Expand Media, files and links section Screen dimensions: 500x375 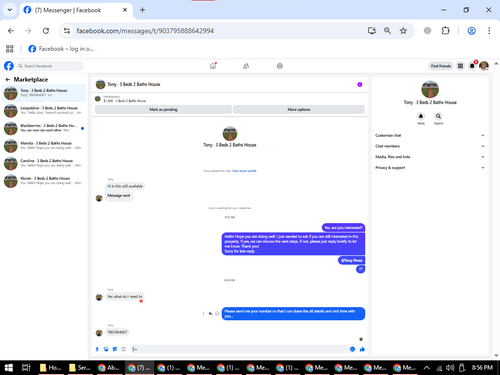[x=430, y=157]
